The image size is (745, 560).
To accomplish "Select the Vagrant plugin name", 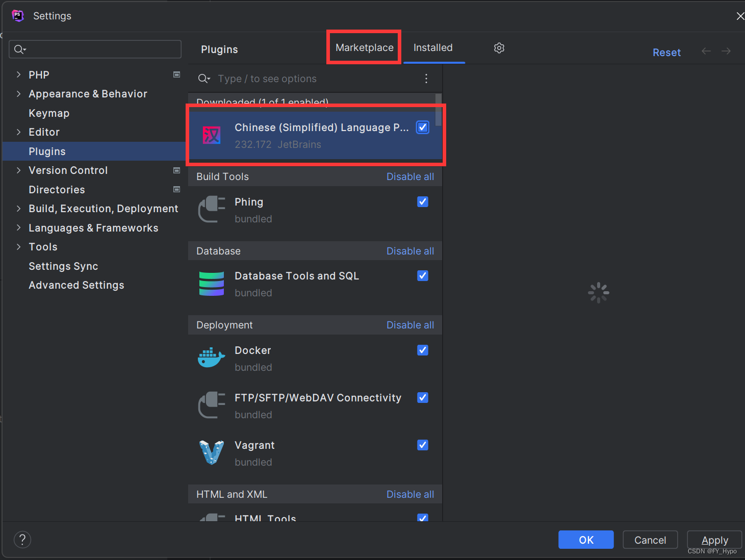I will [x=254, y=445].
